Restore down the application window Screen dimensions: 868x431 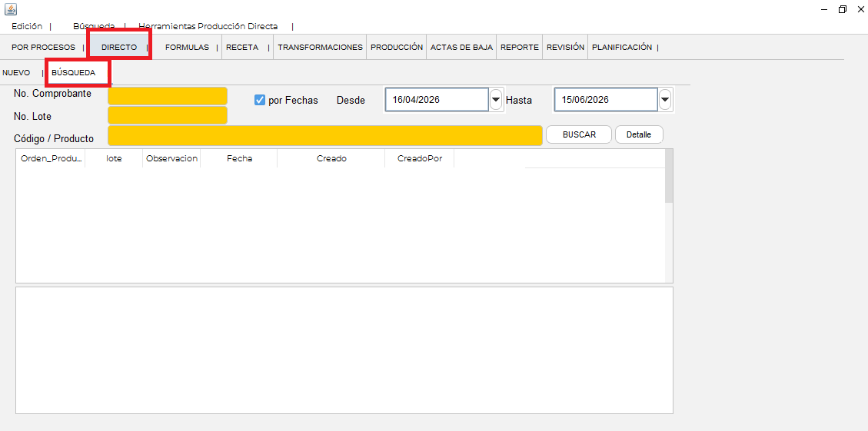[x=843, y=9]
